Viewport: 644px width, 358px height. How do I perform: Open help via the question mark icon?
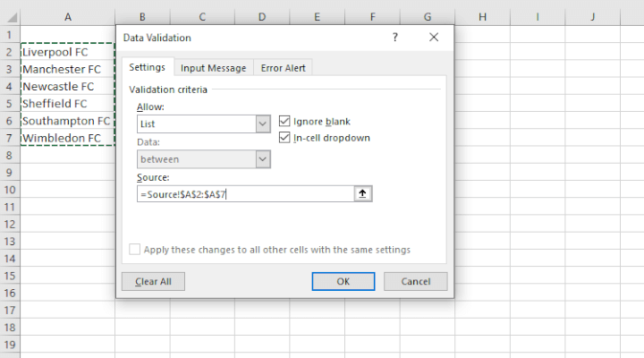(394, 38)
